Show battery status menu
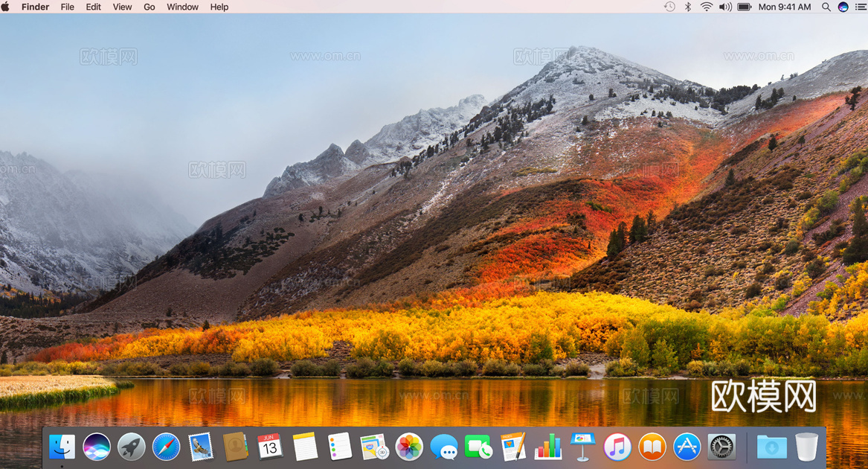868x469 pixels. coord(744,7)
